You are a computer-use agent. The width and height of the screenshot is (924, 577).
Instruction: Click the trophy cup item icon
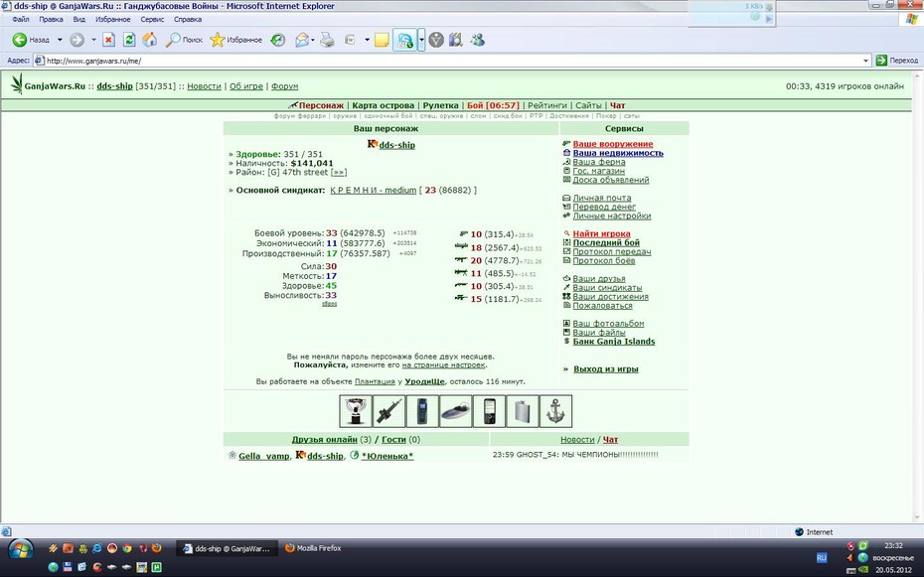(x=356, y=411)
